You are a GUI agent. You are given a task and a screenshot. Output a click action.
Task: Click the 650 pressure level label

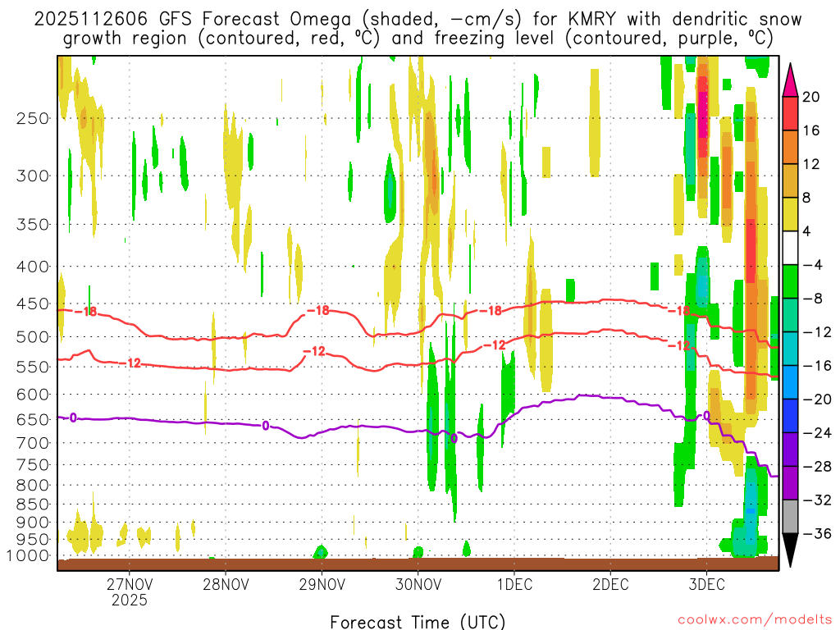(x=33, y=419)
